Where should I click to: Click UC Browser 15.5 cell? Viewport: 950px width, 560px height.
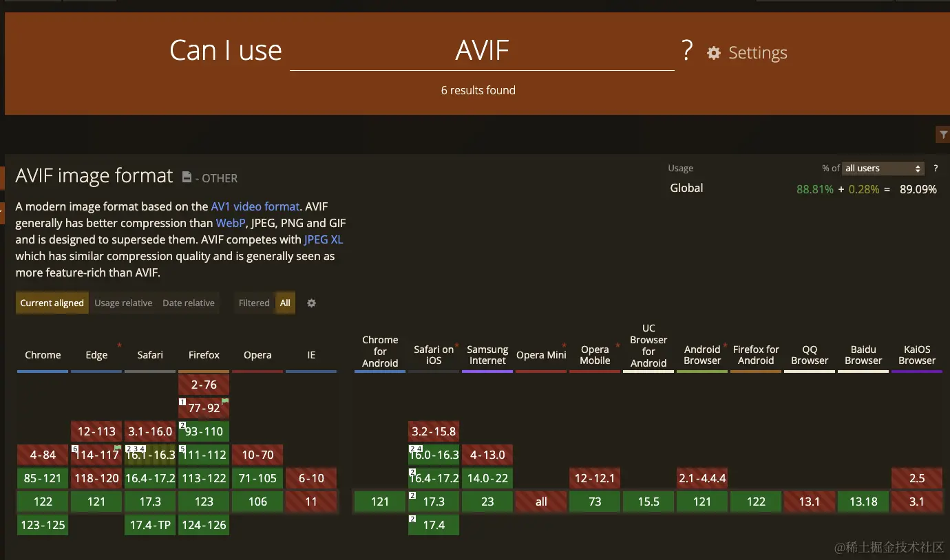click(x=648, y=502)
